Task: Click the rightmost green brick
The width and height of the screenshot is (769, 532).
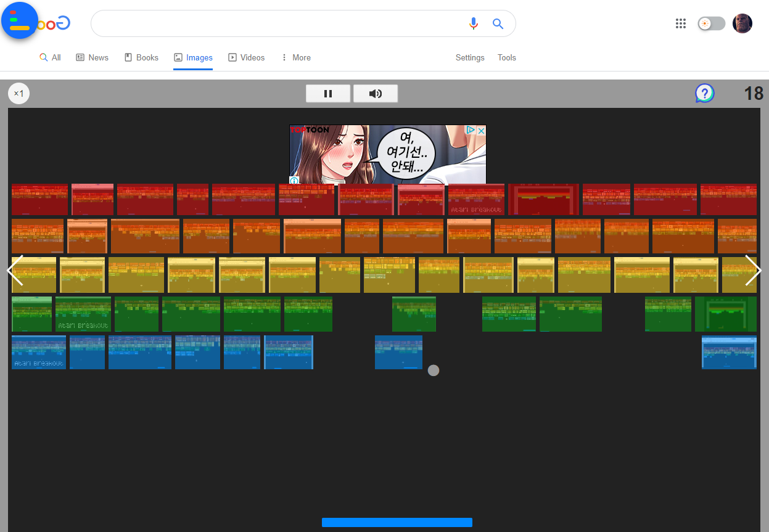Action: pos(726,314)
